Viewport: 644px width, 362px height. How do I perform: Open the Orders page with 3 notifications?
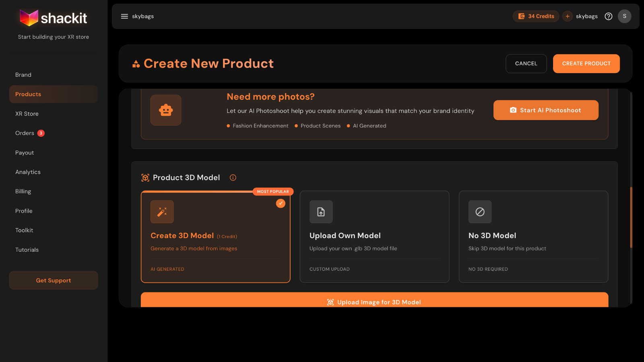(x=25, y=133)
